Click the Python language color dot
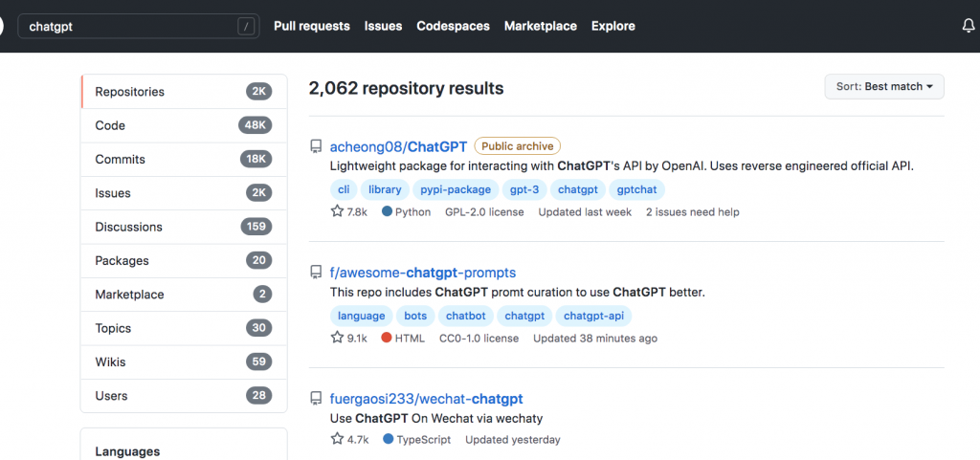Image resolution: width=980 pixels, height=460 pixels. click(387, 211)
